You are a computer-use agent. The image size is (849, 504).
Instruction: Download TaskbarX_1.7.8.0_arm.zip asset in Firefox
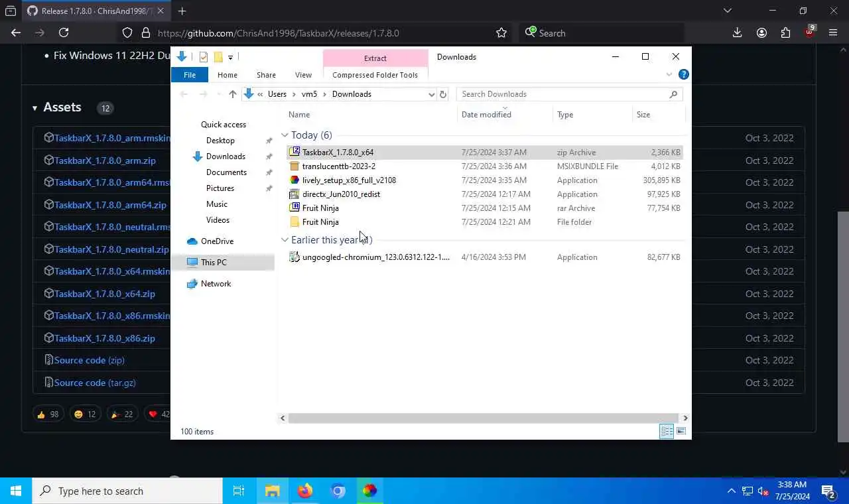pyautogui.click(x=105, y=160)
